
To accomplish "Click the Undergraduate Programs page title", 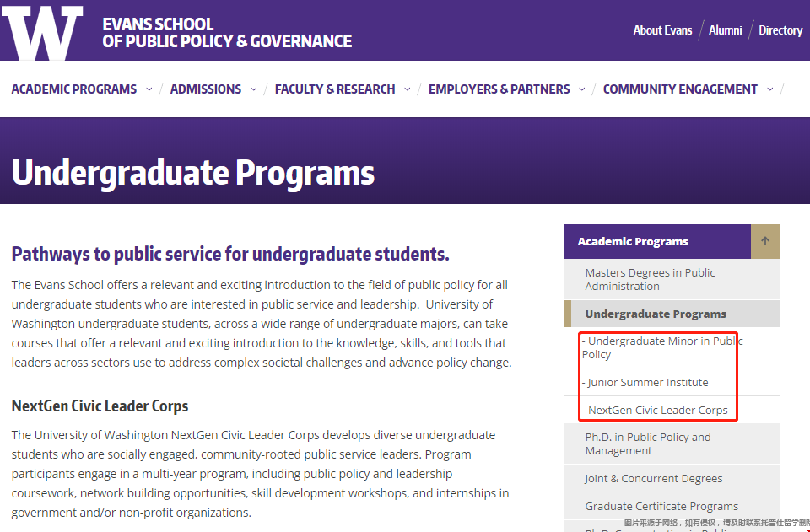I will click(193, 172).
